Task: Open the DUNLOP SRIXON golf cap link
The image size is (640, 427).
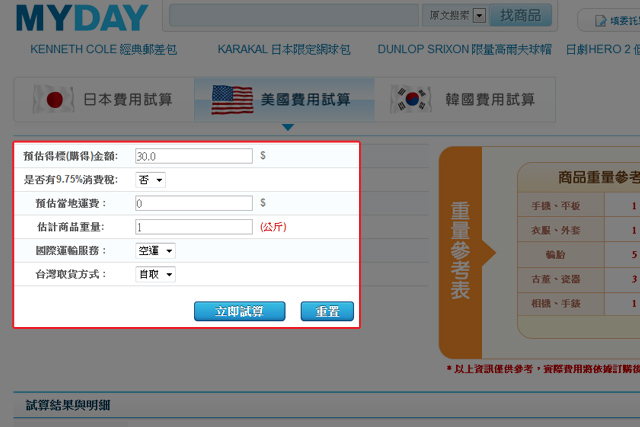Action: tap(466, 49)
